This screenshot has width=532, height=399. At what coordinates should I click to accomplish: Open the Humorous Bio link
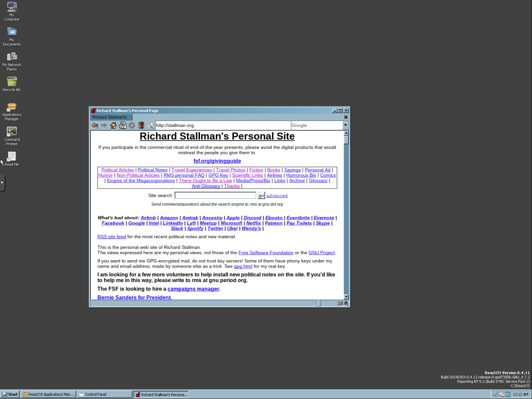click(301, 175)
